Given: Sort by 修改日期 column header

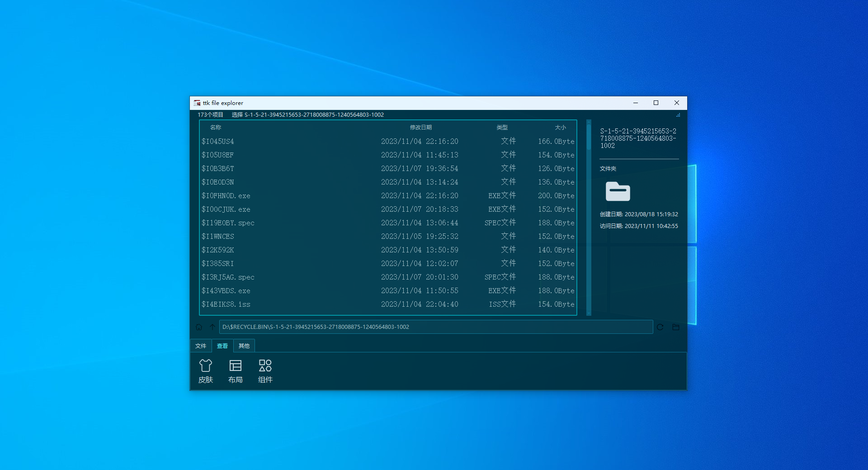Looking at the screenshot, I should (421, 128).
